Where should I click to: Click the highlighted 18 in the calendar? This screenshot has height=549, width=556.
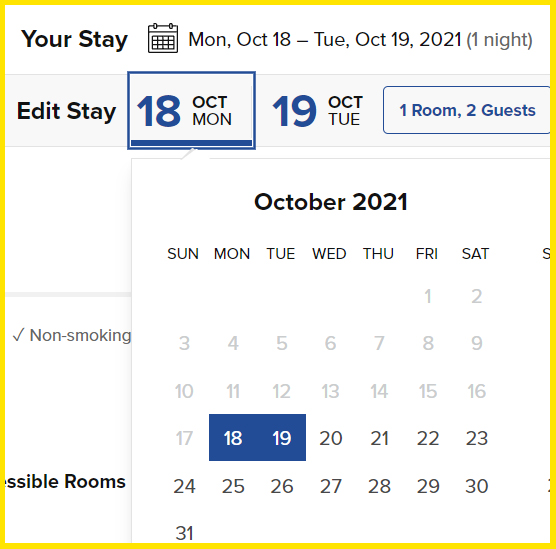tap(233, 438)
